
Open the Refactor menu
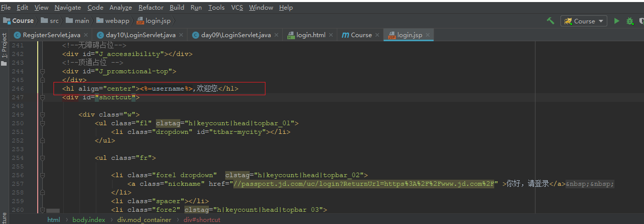tap(151, 7)
